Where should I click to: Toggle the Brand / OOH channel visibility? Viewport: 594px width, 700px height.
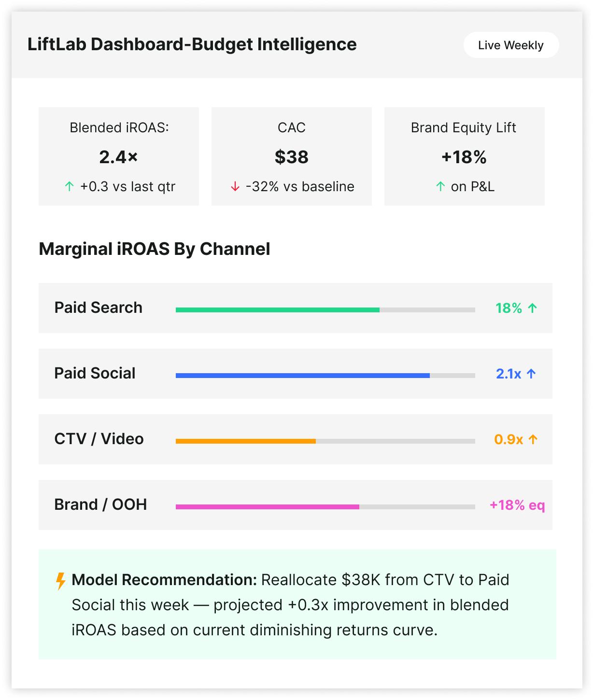295,504
